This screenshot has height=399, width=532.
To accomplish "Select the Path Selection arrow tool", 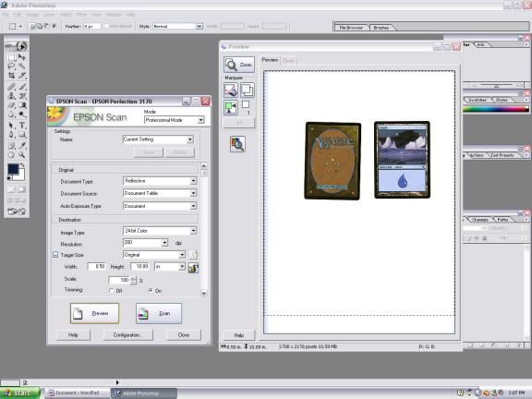I will coord(11,126).
